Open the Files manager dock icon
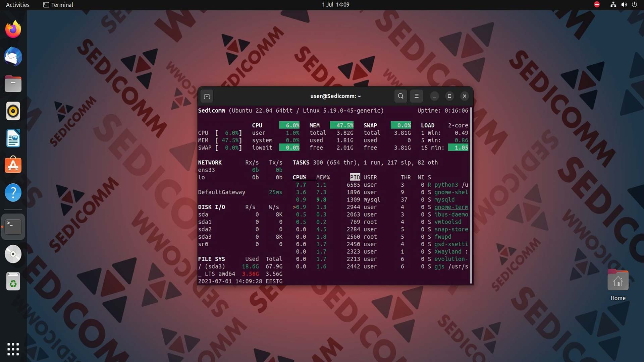 coord(13,84)
